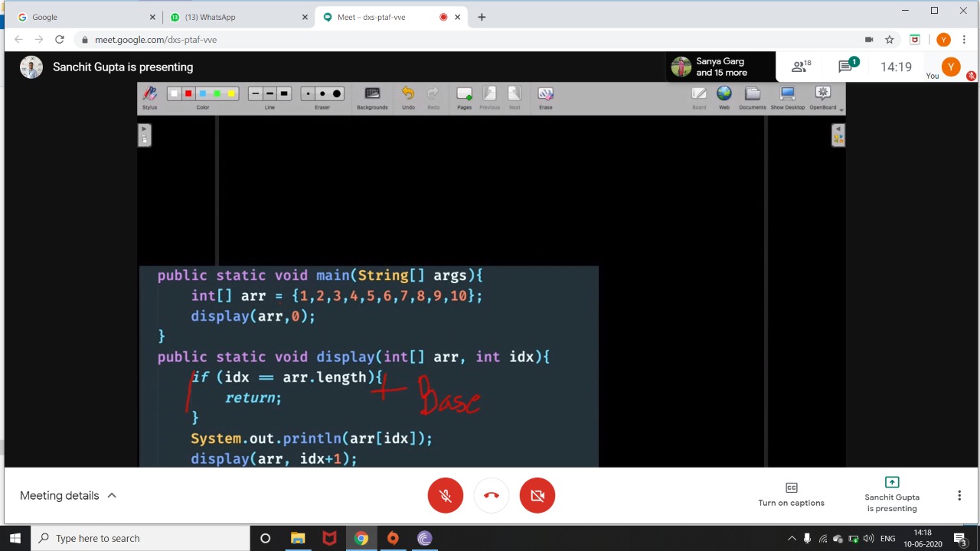Open File Explorer from the taskbar
This screenshot has height=551, width=980.
pyautogui.click(x=298, y=538)
